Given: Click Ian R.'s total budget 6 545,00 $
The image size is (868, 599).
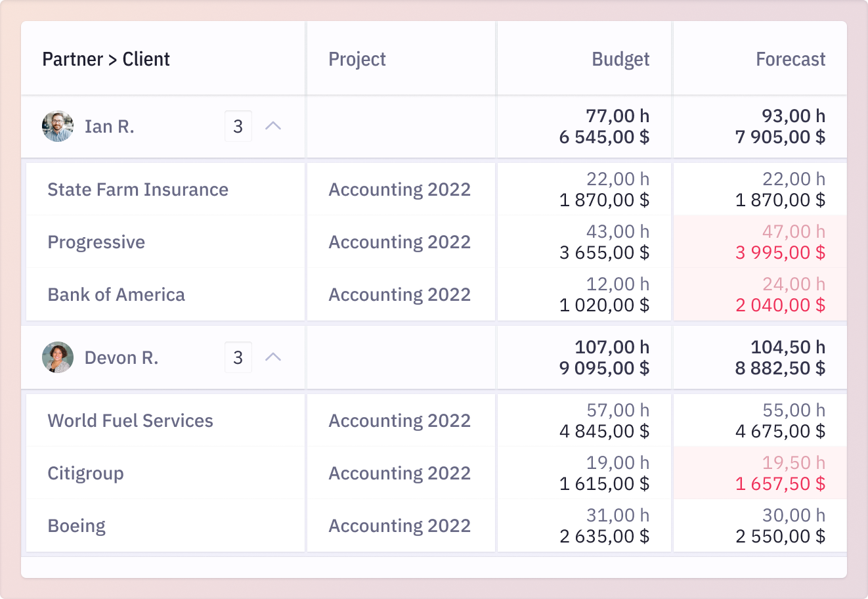Looking at the screenshot, I should tap(604, 137).
